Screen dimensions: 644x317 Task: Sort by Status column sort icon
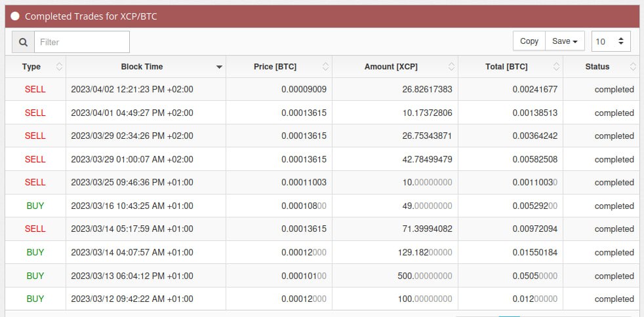point(632,66)
